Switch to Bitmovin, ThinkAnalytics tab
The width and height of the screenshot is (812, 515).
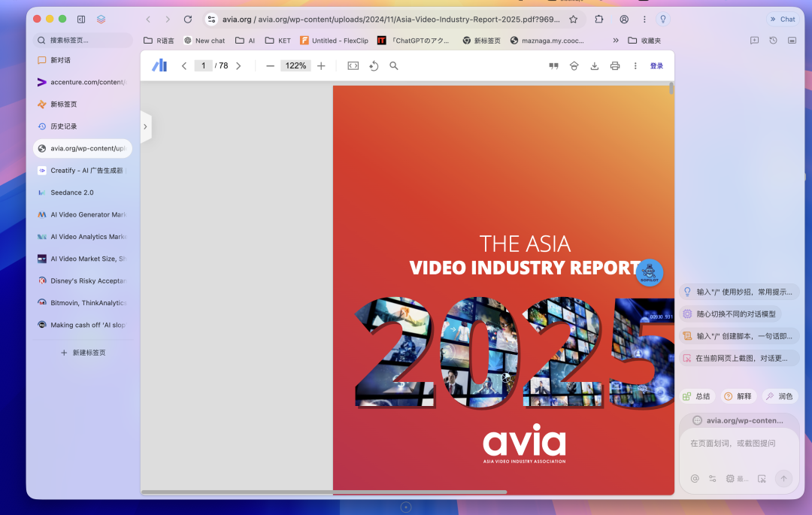[x=83, y=303]
